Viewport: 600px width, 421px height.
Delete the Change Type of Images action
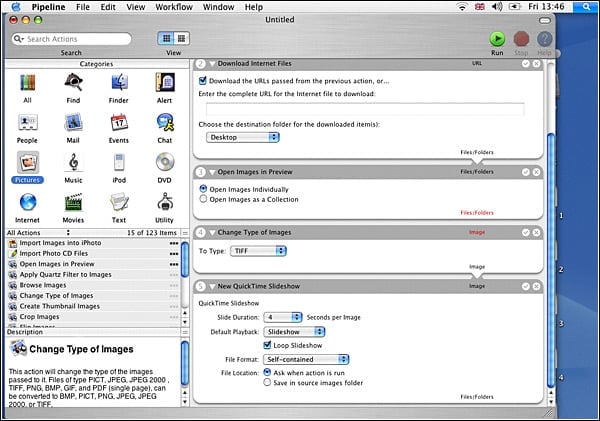[536, 232]
